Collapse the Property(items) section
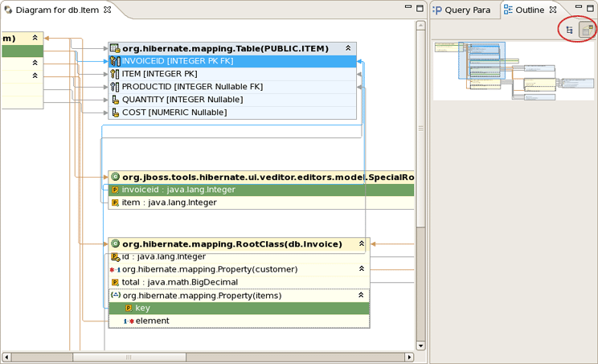Viewport: 598px width, 364px height. coord(362,295)
